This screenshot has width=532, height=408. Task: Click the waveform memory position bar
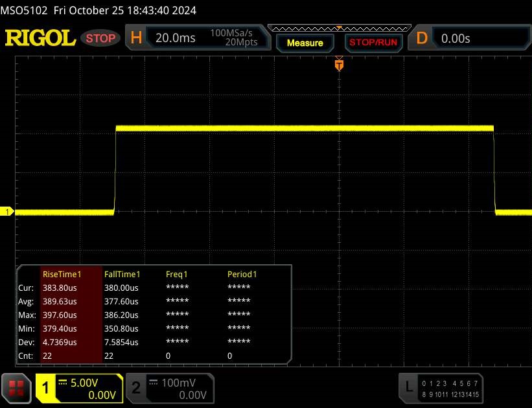[x=338, y=28]
